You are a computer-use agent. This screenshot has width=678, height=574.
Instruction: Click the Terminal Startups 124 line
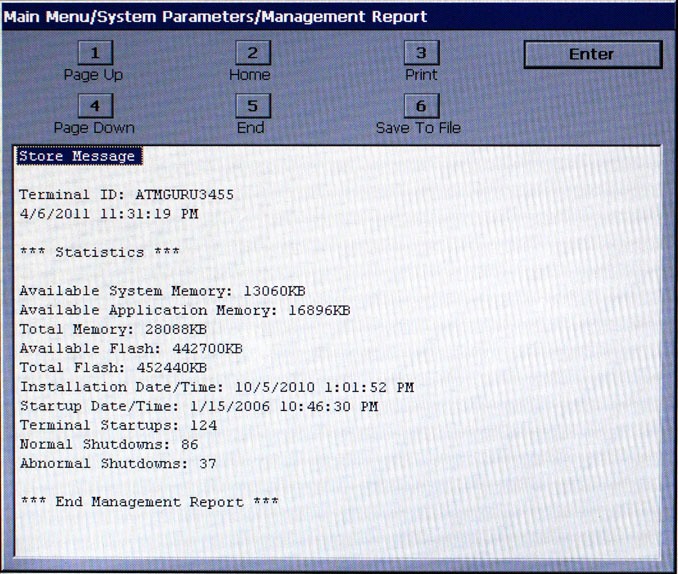click(118, 425)
